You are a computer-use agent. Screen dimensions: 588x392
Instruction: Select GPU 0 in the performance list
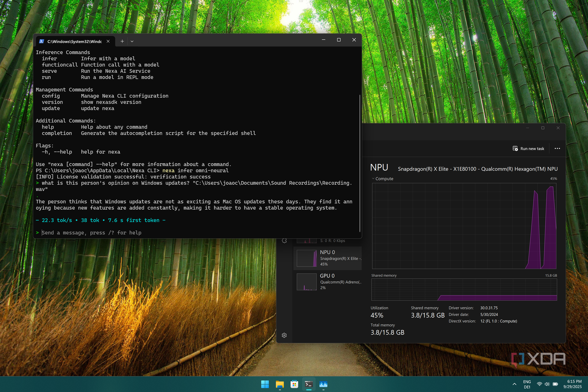(x=327, y=282)
